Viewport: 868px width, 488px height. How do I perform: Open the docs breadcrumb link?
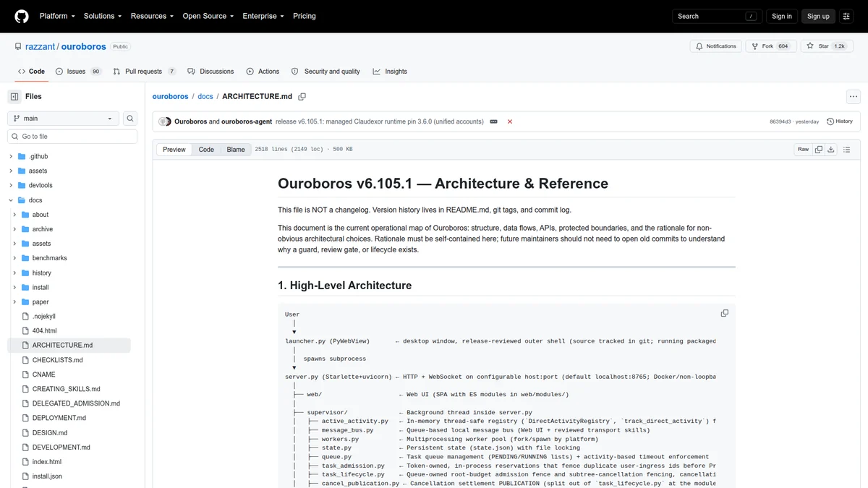click(205, 96)
